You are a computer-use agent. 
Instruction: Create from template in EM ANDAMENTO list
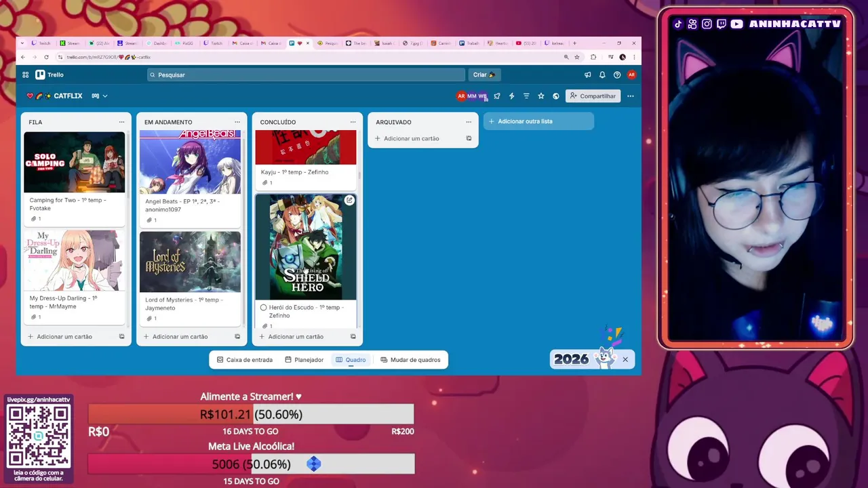pos(237,336)
